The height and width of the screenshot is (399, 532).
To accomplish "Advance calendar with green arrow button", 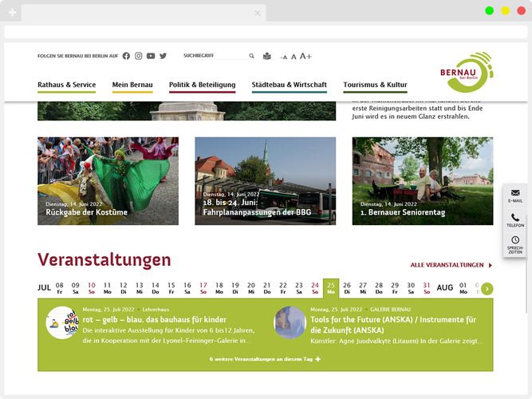I will click(487, 288).
